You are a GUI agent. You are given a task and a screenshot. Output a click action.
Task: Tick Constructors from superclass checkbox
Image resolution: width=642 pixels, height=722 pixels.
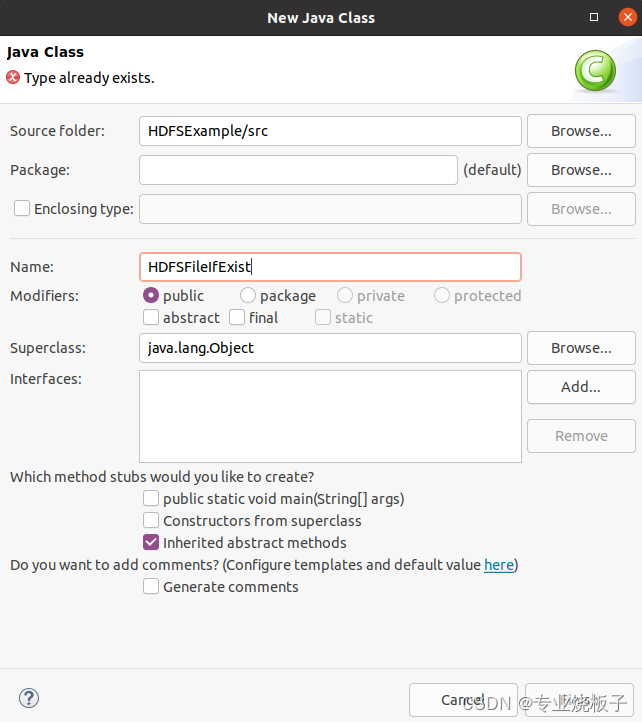click(151, 520)
